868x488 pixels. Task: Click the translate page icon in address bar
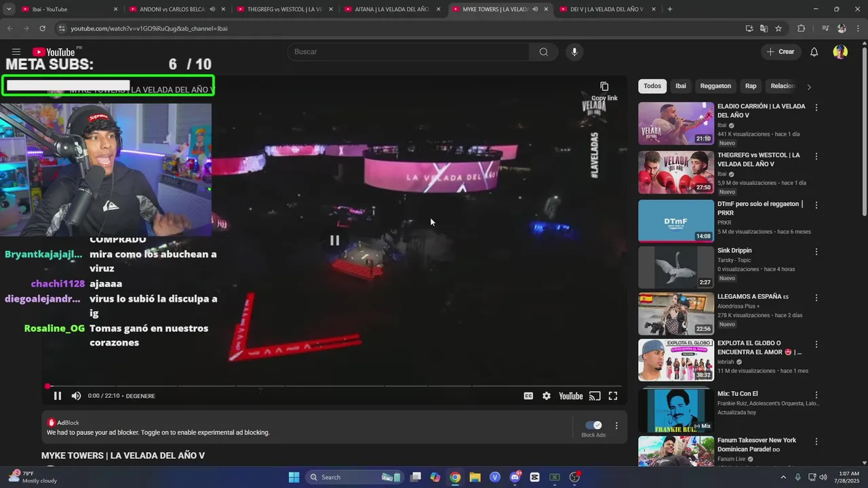pos(764,28)
